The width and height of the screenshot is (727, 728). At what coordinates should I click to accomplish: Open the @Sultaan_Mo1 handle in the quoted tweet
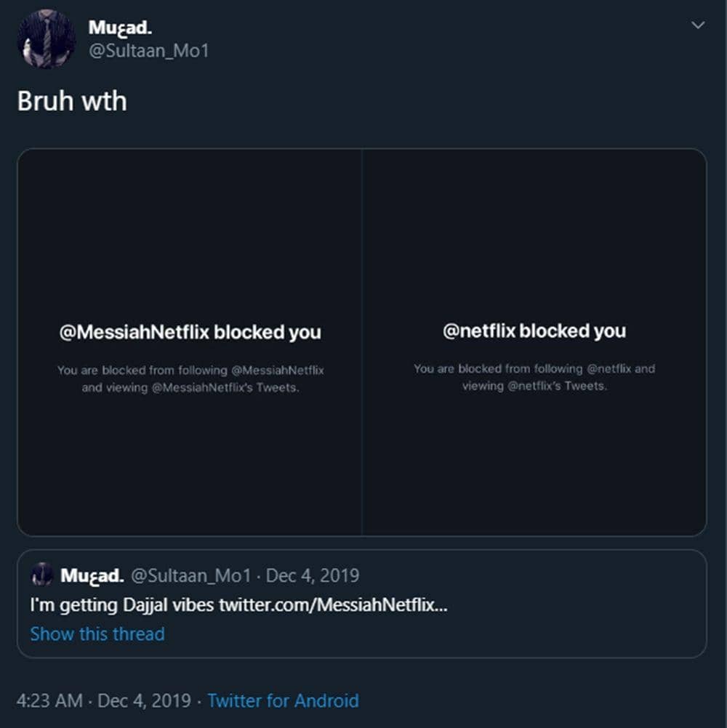190,576
